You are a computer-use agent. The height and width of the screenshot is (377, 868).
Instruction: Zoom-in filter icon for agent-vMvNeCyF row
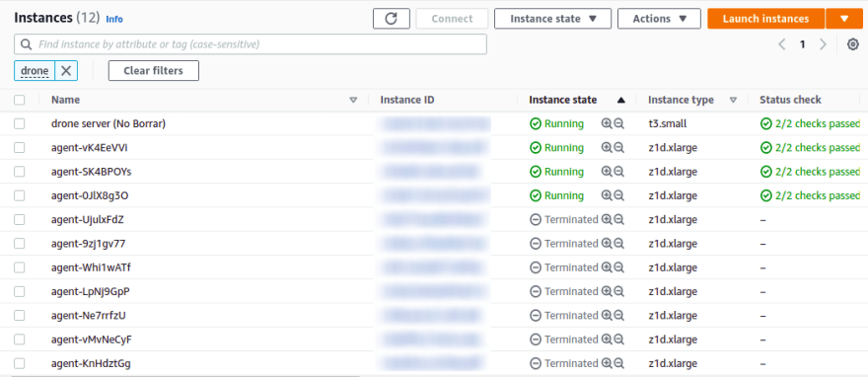click(x=607, y=339)
